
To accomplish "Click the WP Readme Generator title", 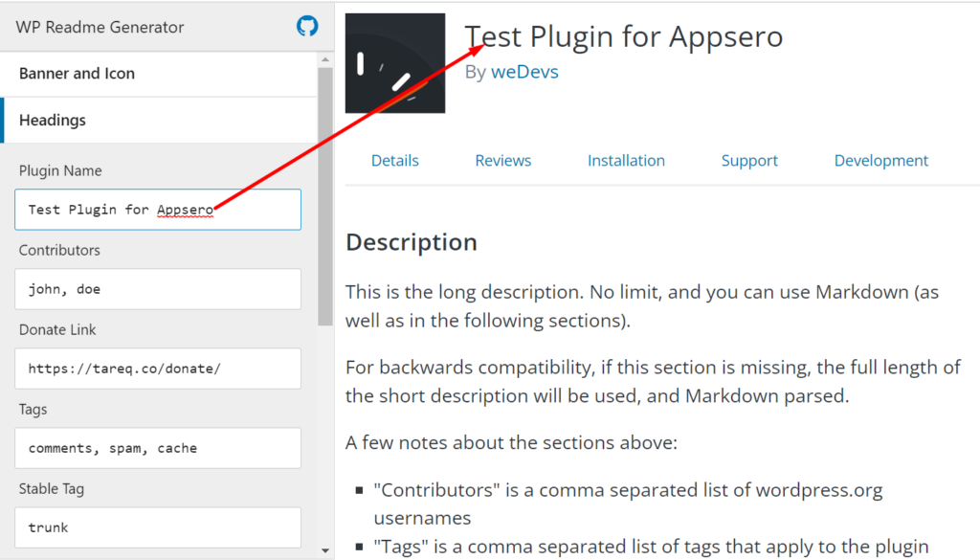I will [100, 27].
